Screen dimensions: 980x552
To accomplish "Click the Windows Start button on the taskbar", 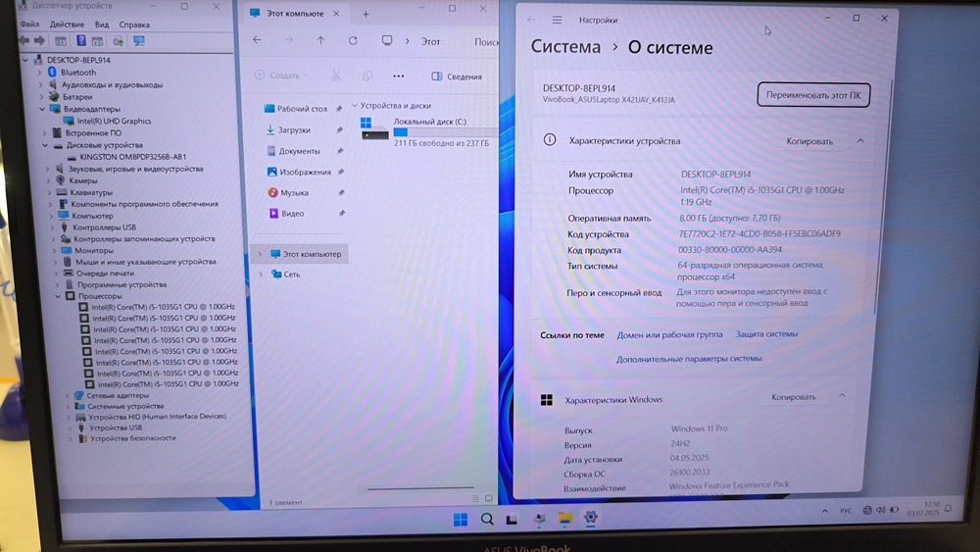I will [x=461, y=519].
